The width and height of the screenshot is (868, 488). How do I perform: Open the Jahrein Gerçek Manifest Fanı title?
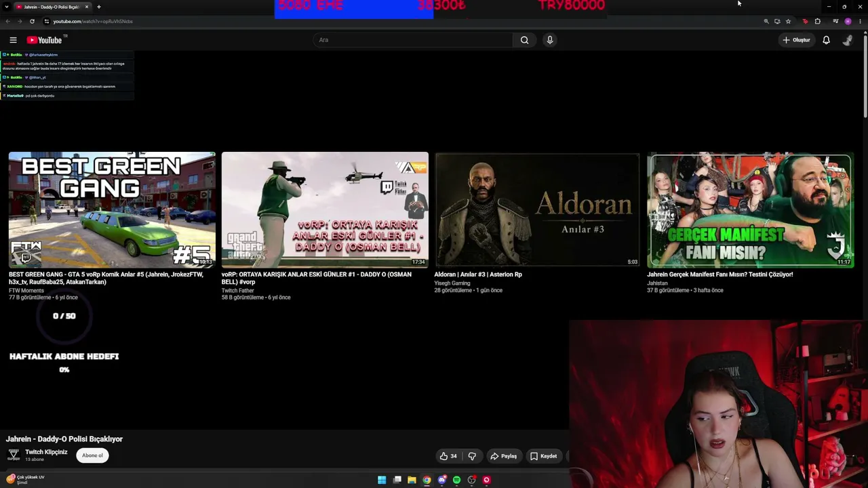pos(719,274)
